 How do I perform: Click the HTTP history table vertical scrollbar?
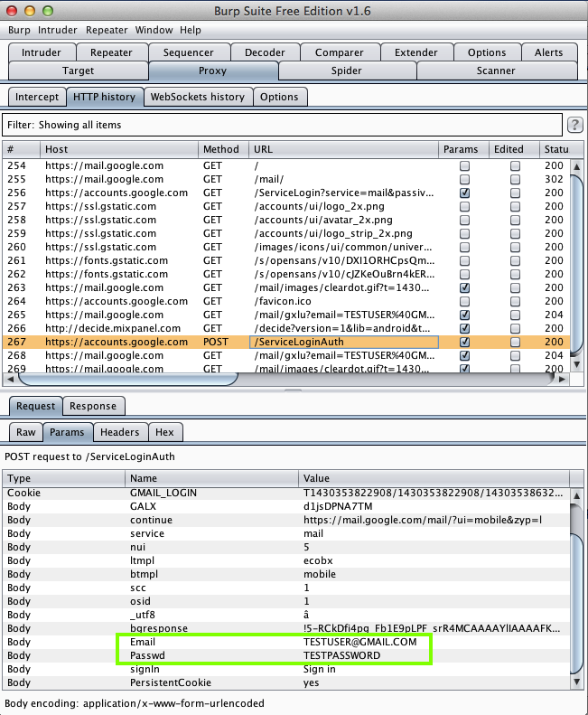click(x=578, y=262)
